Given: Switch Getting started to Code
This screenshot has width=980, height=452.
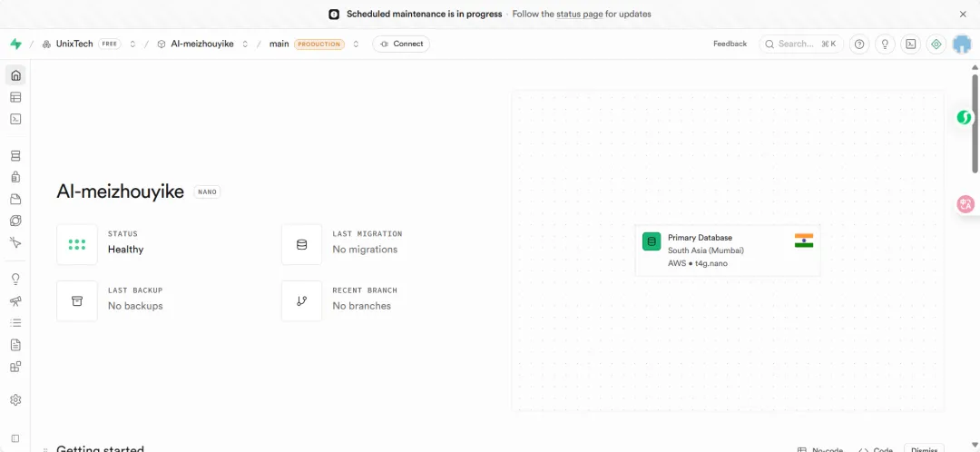Looking at the screenshot, I should click(x=876, y=449).
